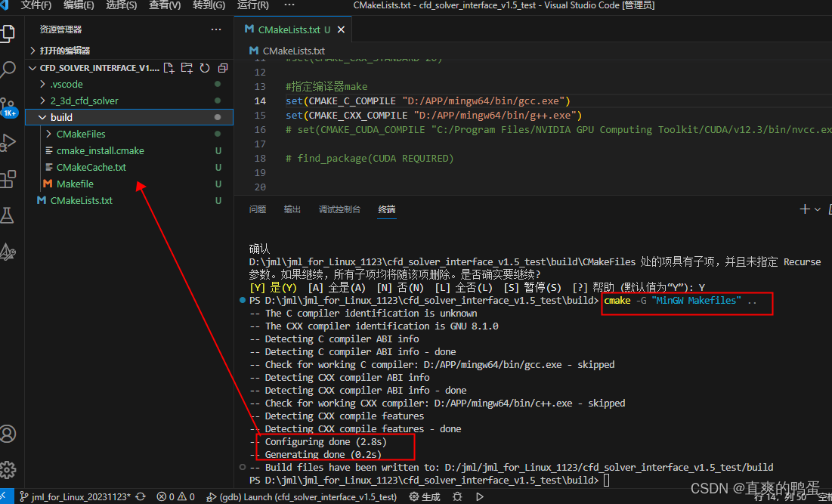Refresh the explorer file tree
The height and width of the screenshot is (504, 832).
204,67
